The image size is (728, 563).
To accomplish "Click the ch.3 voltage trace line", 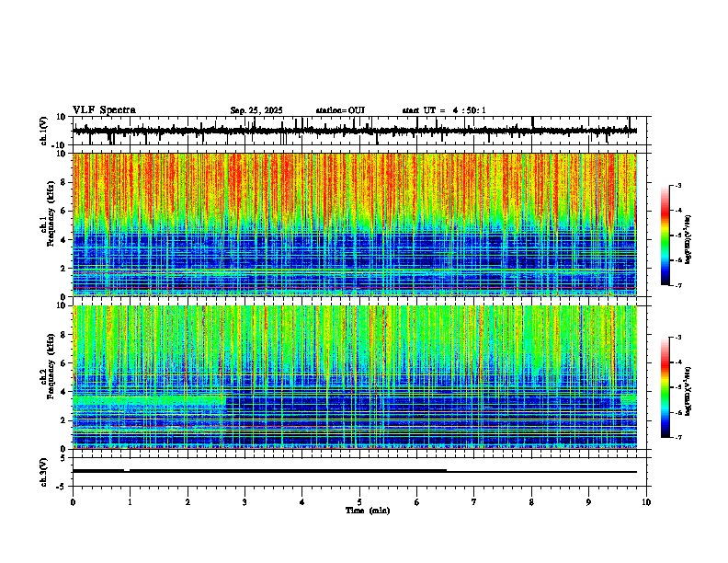I will point(355,471).
